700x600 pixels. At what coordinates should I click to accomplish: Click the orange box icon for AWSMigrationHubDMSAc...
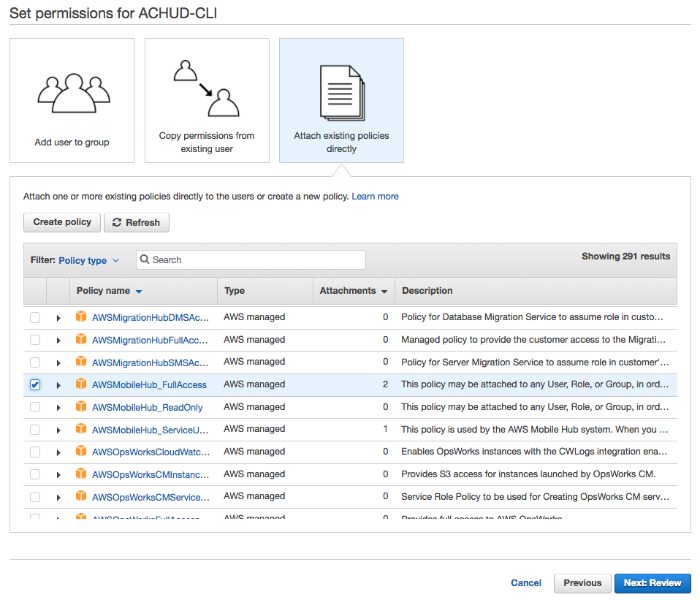tap(81, 317)
